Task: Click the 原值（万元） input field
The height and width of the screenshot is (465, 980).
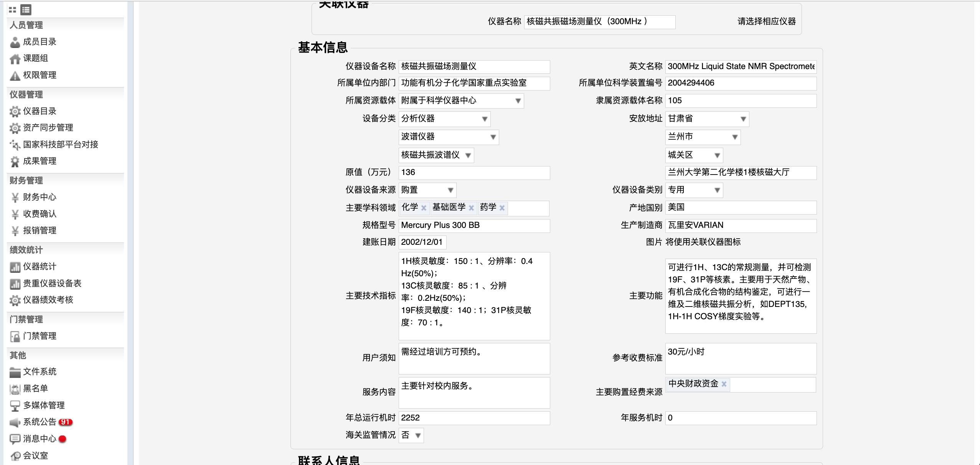Action: point(474,173)
